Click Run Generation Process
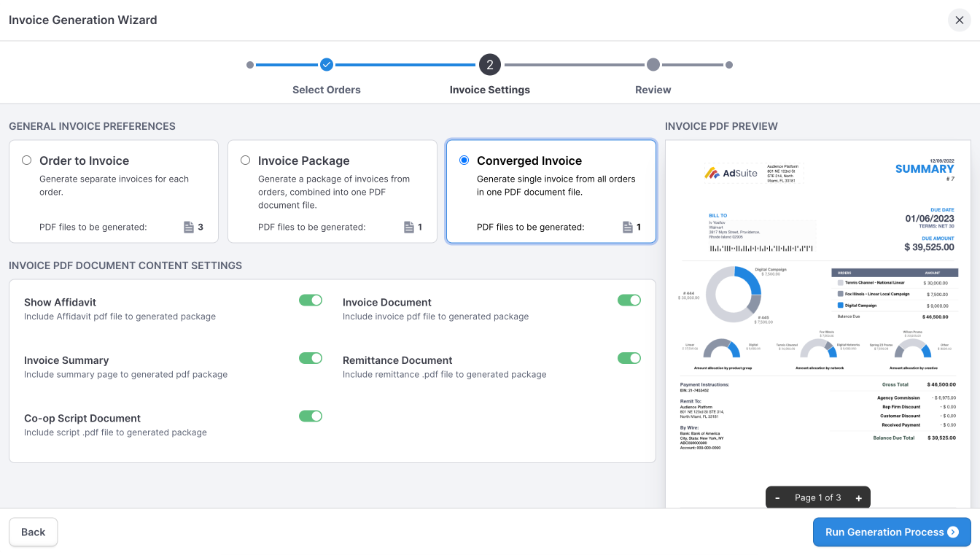This screenshot has width=980, height=555. point(891,532)
